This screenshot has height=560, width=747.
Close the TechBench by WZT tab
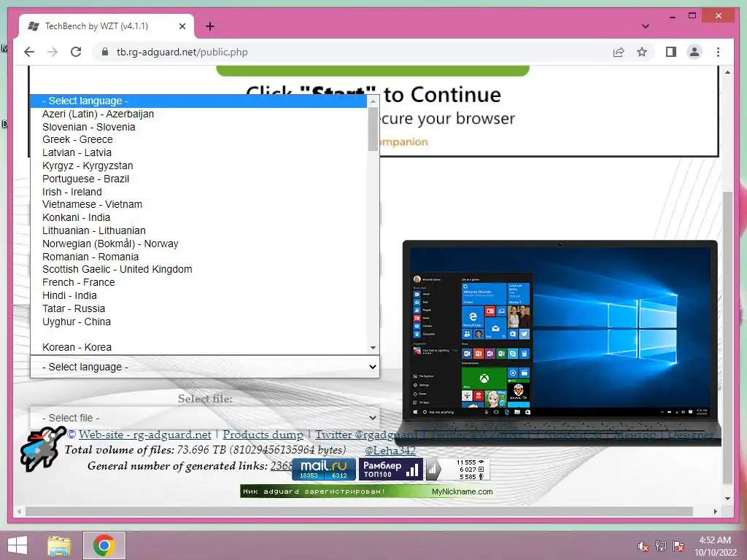182,26
